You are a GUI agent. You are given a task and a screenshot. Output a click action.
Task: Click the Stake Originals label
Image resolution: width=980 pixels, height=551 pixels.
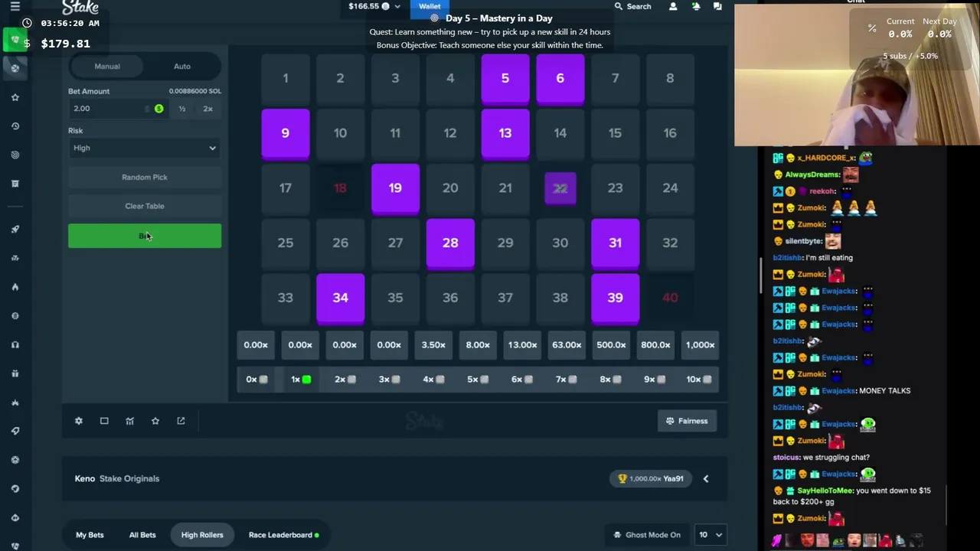(129, 479)
